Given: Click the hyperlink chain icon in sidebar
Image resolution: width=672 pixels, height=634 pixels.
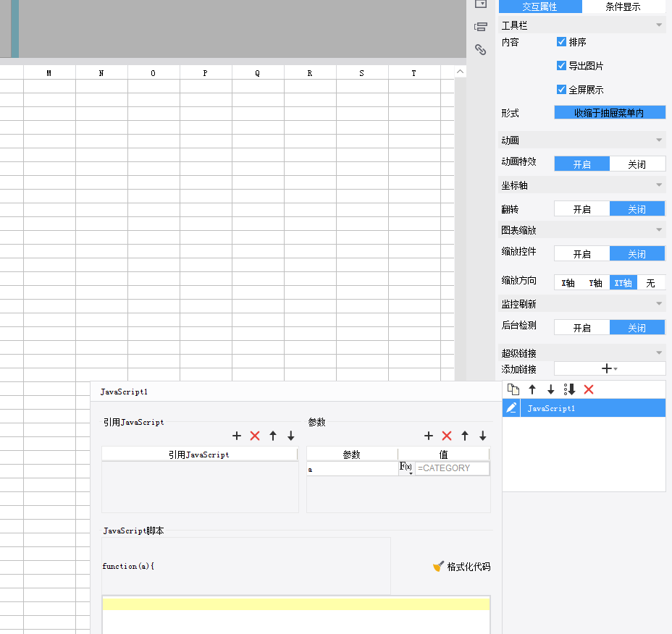Looking at the screenshot, I should (x=480, y=49).
